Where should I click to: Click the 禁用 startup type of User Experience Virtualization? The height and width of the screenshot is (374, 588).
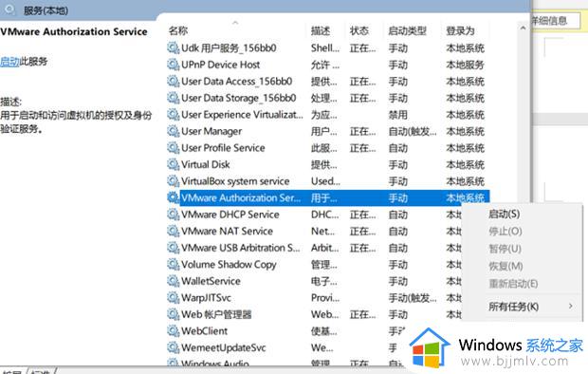[398, 115]
